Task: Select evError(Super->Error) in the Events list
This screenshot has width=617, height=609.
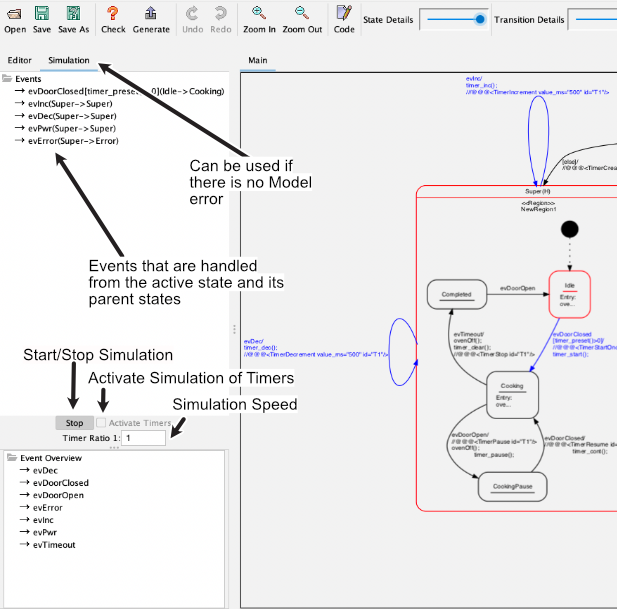Action: coord(74,141)
